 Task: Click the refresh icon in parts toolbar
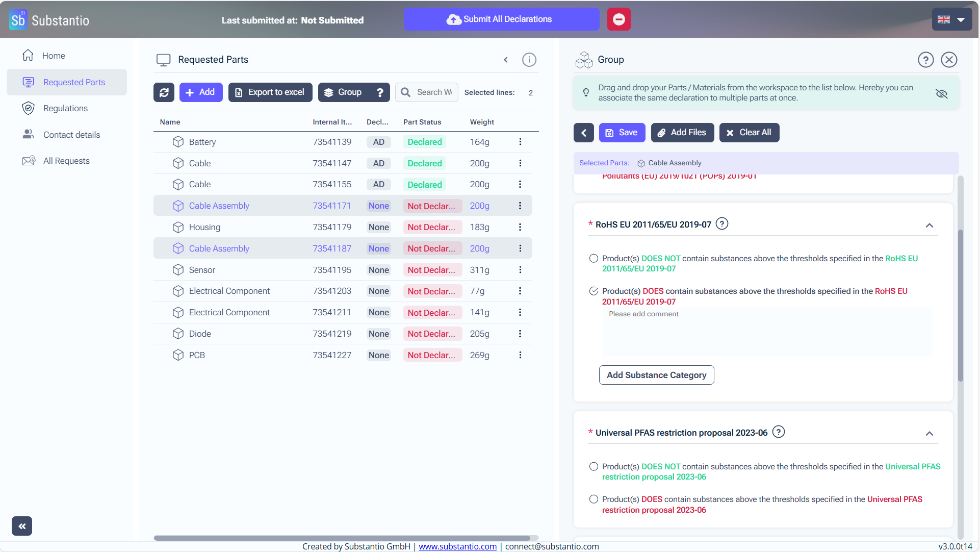(164, 92)
